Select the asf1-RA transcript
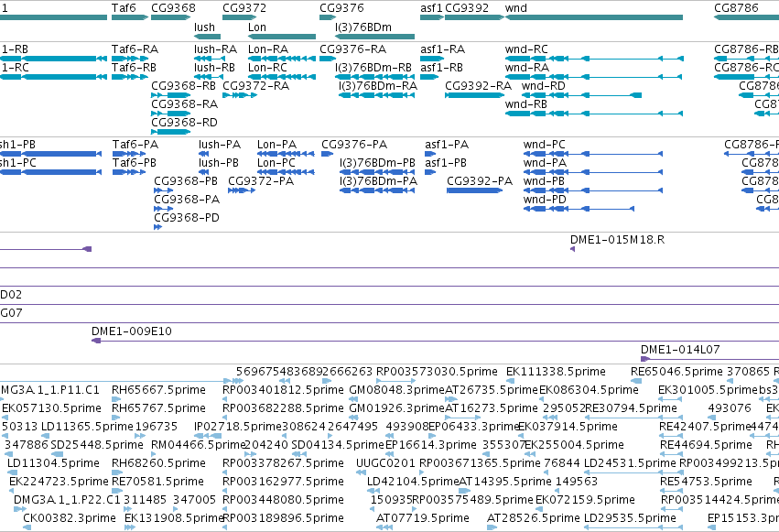This screenshot has height=532, width=779. pos(432,59)
